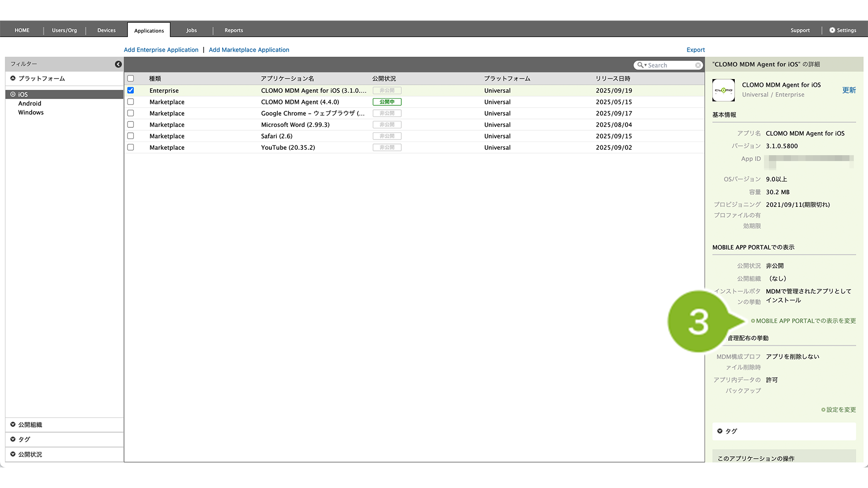Click the search magnifier icon
Screen dimensions: 868x488
pyautogui.click(x=640, y=65)
